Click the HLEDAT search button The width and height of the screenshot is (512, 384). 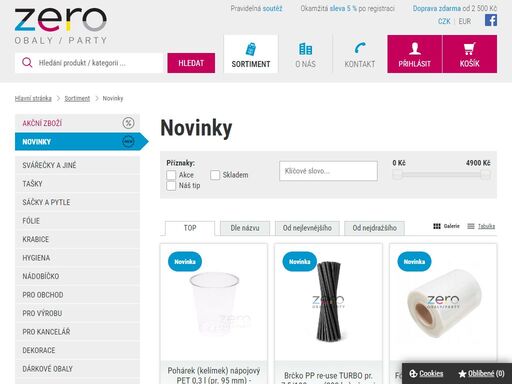pos(191,63)
